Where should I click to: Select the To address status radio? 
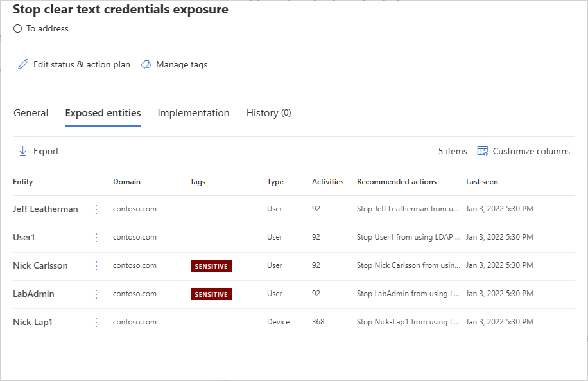click(x=17, y=29)
